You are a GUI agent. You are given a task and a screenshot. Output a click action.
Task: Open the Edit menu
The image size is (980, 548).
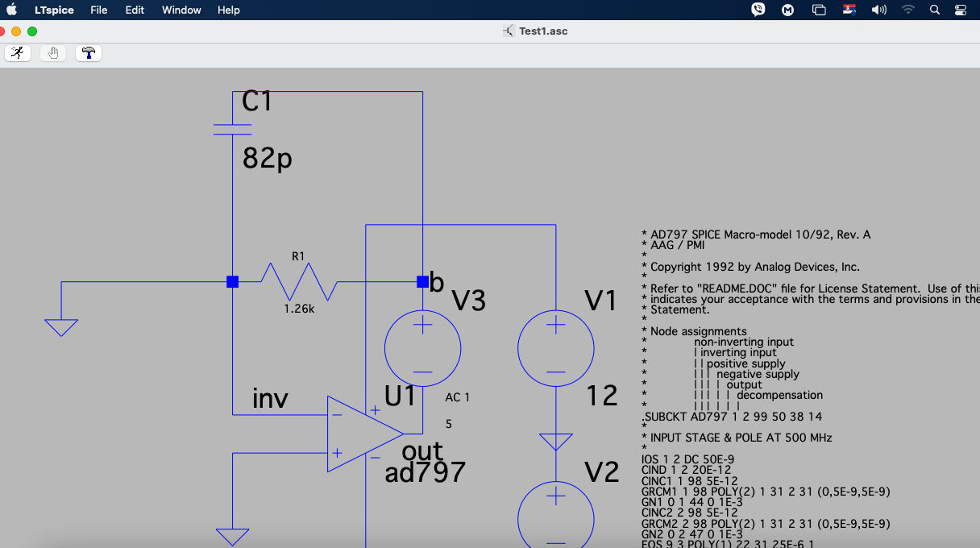click(135, 10)
